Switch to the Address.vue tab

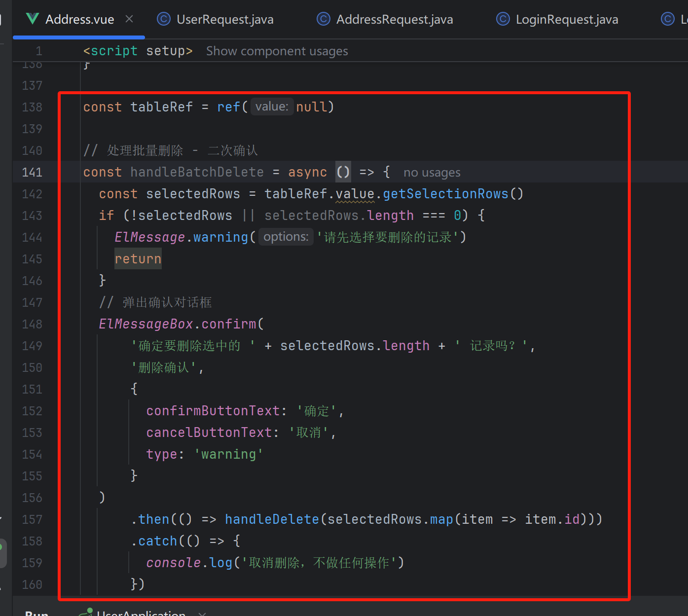[79, 19]
